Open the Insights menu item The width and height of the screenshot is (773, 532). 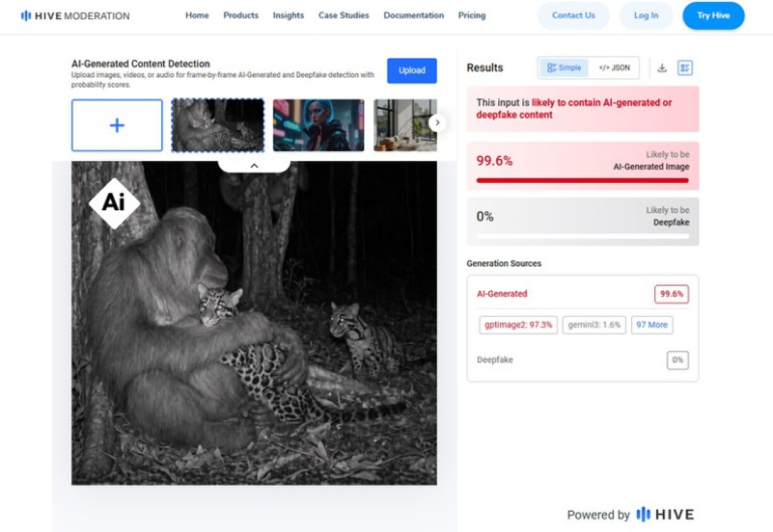coord(288,15)
